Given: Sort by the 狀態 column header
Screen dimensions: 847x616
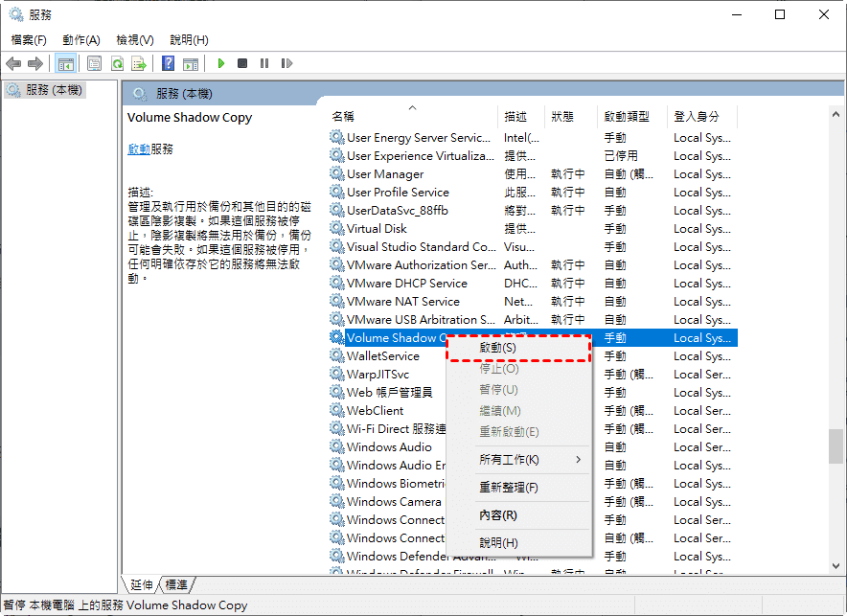Looking at the screenshot, I should [x=570, y=116].
